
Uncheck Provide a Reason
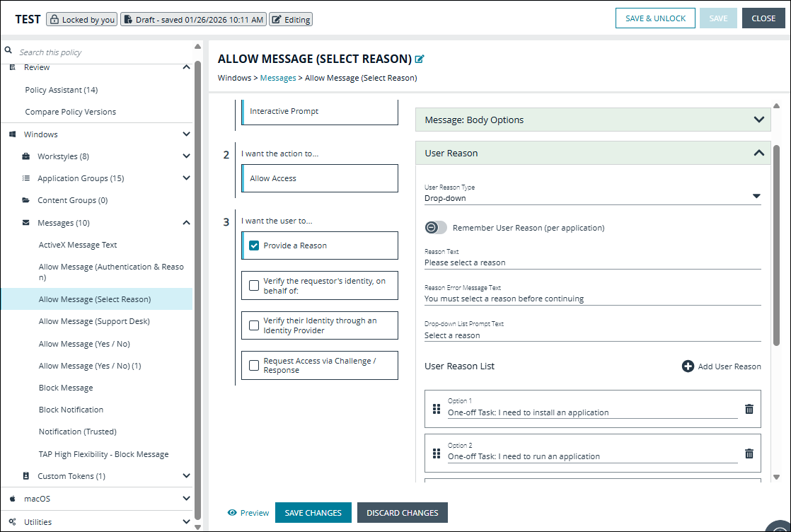point(255,245)
